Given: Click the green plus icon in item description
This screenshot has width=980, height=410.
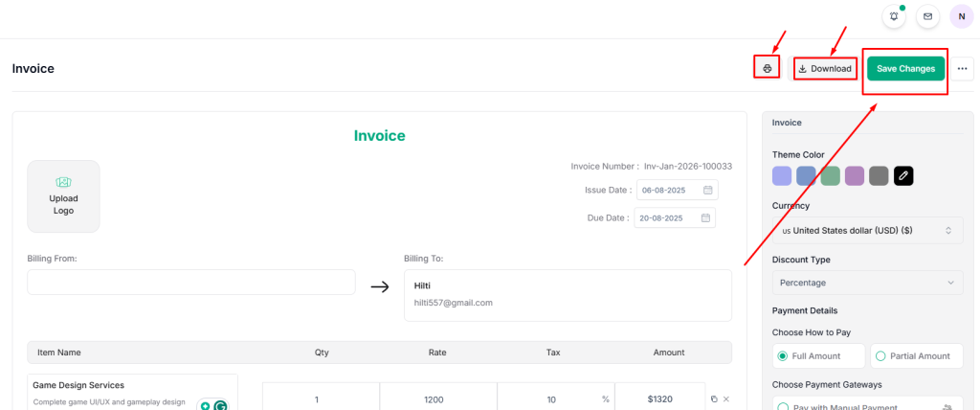Looking at the screenshot, I should click(205, 406).
